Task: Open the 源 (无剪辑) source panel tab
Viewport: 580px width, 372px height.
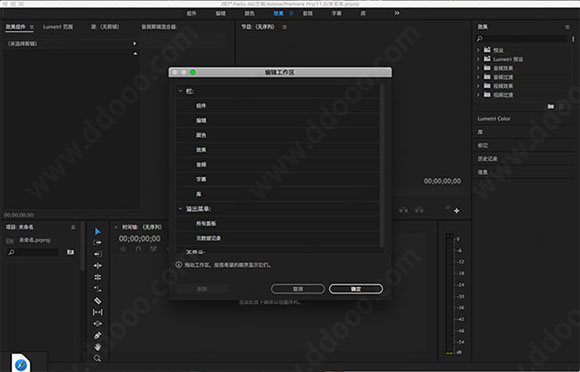Action: [105, 27]
